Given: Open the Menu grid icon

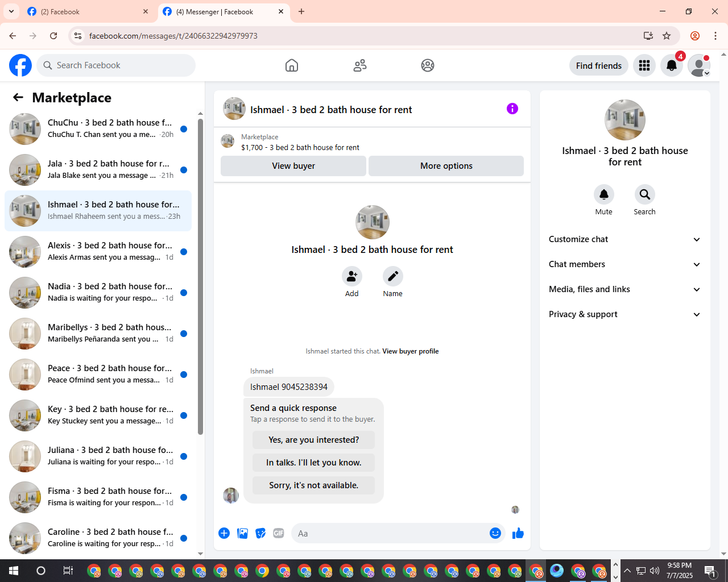Looking at the screenshot, I should click(644, 65).
